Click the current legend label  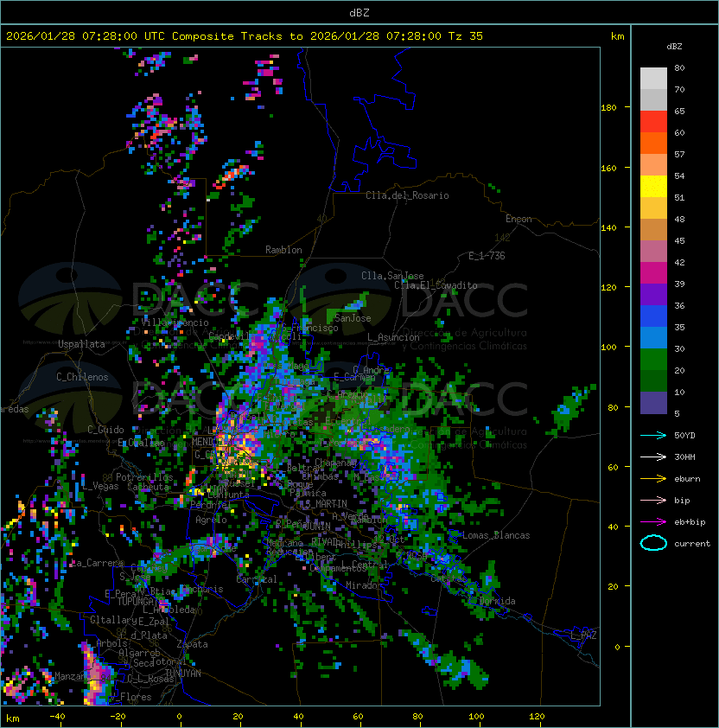tap(692, 543)
